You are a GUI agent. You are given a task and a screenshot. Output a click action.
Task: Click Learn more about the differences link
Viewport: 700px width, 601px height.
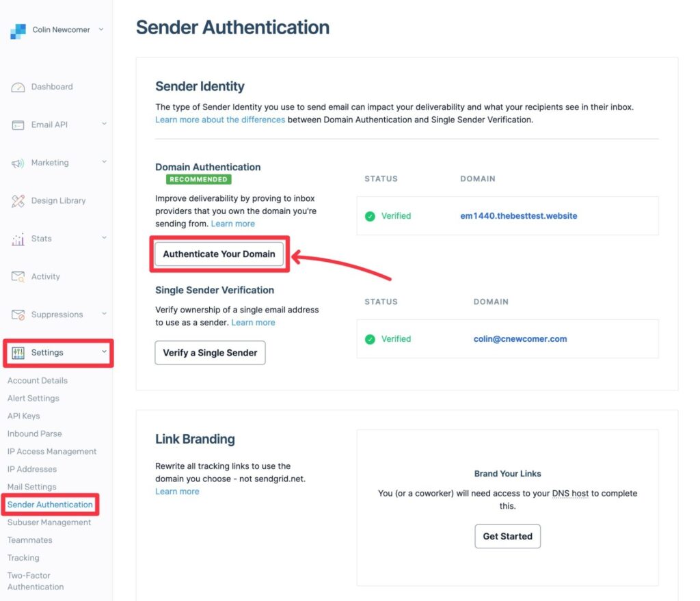(x=220, y=119)
